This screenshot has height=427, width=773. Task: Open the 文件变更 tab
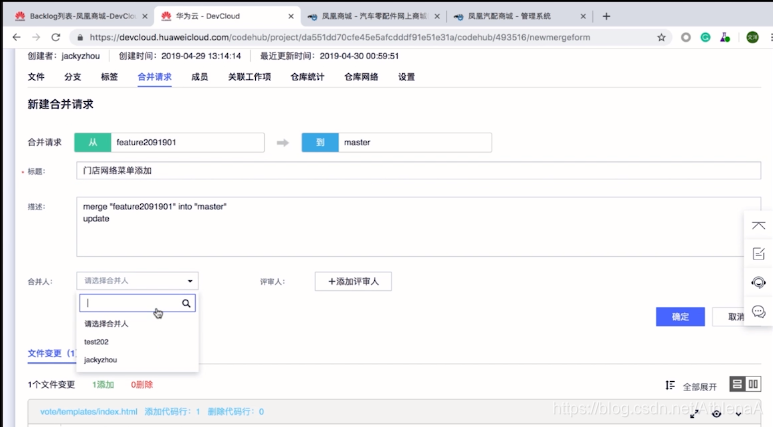(x=52, y=354)
